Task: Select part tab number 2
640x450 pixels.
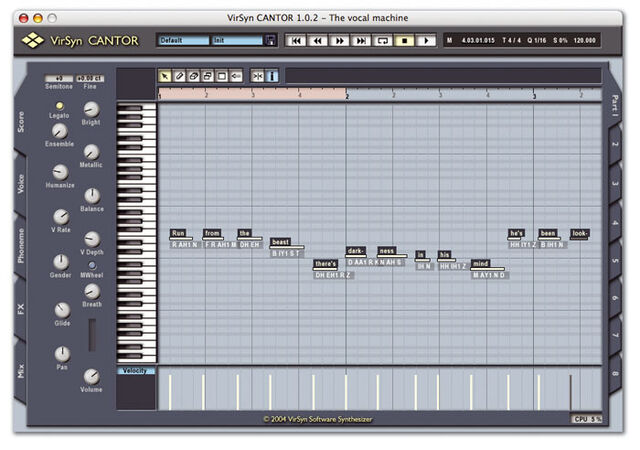Action: point(615,144)
